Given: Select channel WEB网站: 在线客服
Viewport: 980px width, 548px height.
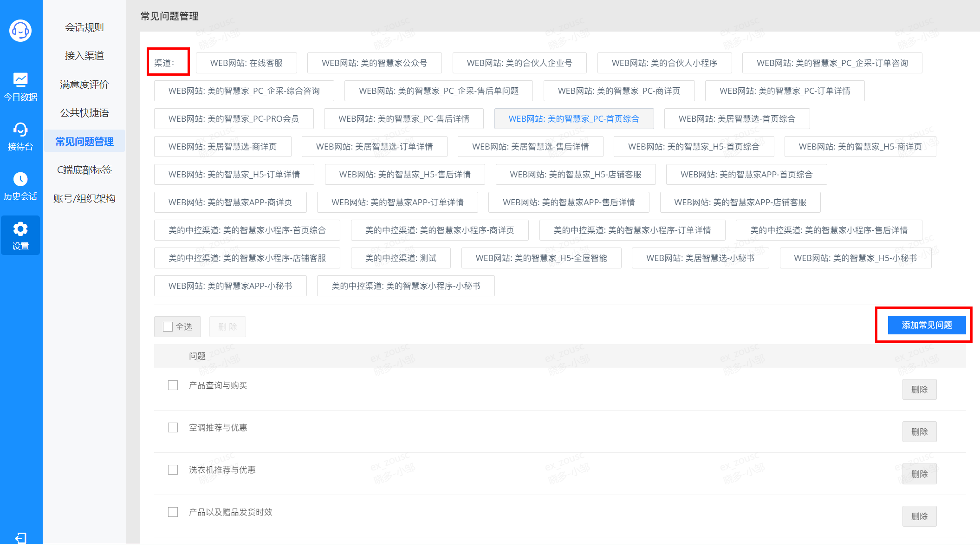Looking at the screenshot, I should (247, 63).
